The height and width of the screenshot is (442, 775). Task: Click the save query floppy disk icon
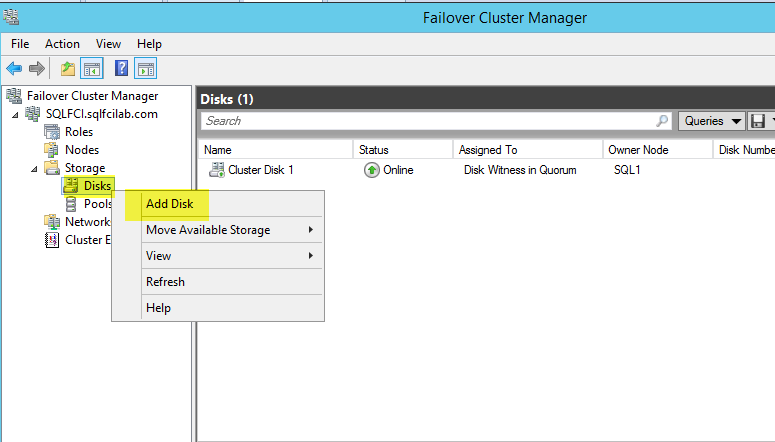(x=758, y=121)
